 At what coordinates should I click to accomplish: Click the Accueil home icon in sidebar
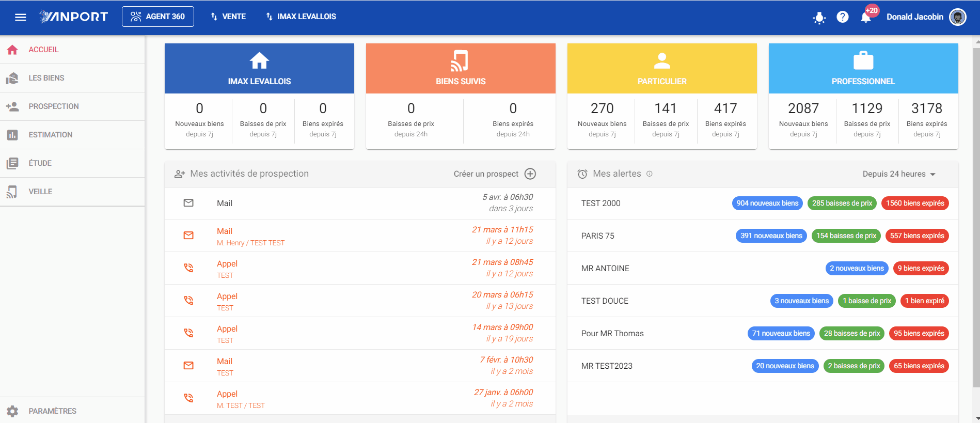point(12,50)
